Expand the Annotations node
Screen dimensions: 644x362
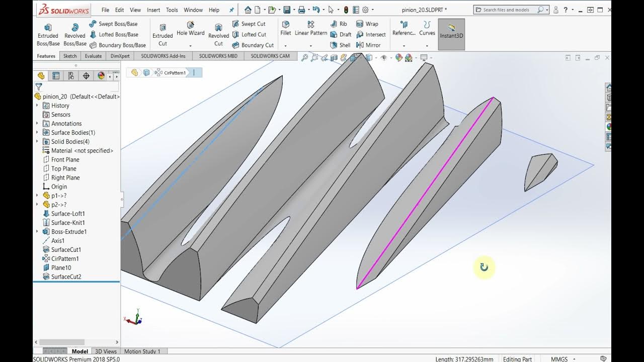[37, 124]
